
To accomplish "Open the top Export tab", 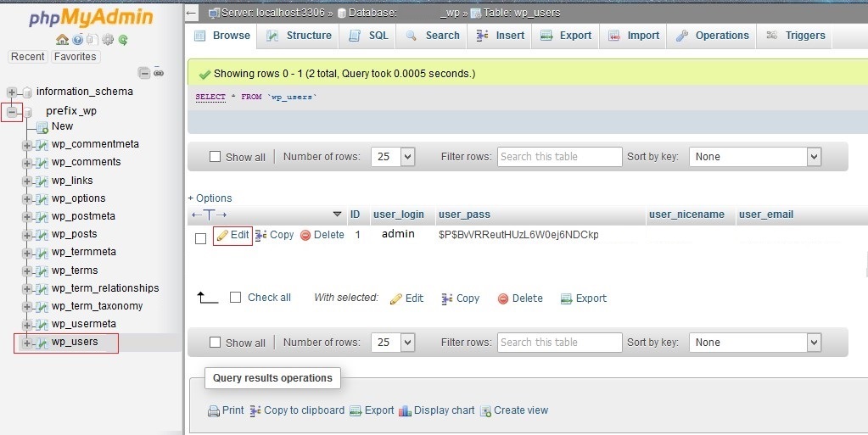I will 566,36.
